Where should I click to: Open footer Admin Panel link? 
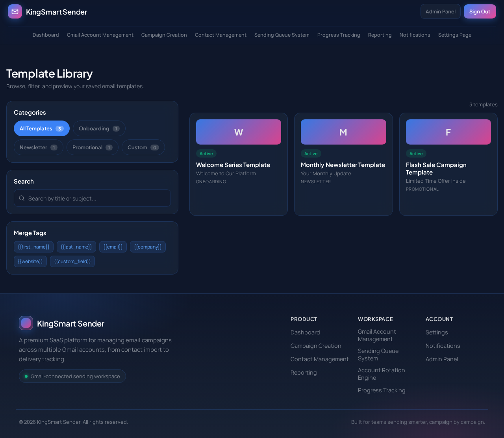[442, 359]
